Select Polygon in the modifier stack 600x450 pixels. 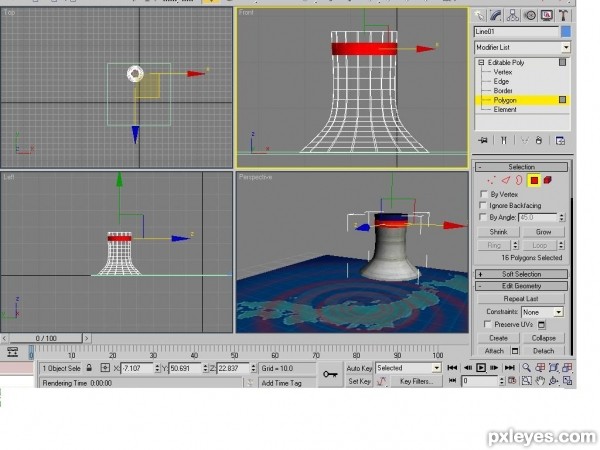[505, 100]
